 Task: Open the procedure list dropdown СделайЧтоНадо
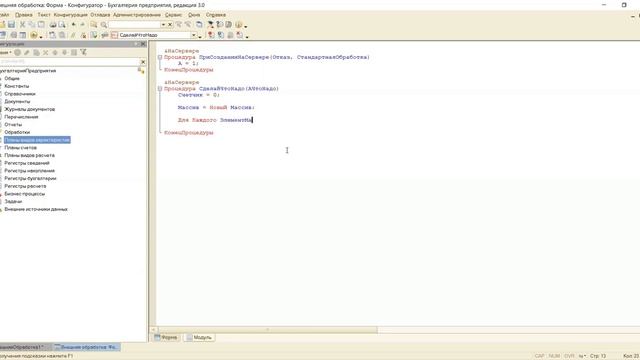[x=194, y=35]
